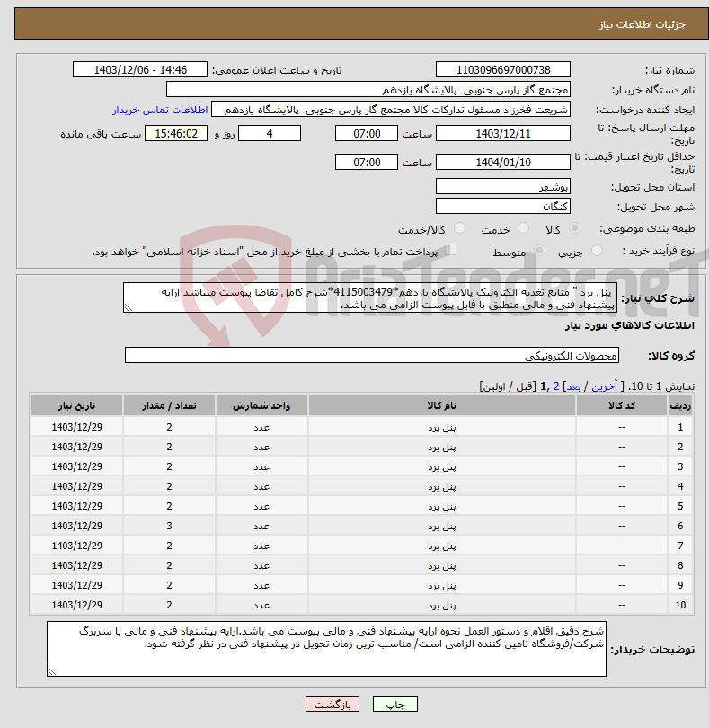
Task: Click the گروه کالا product group field
Action: (x=372, y=355)
